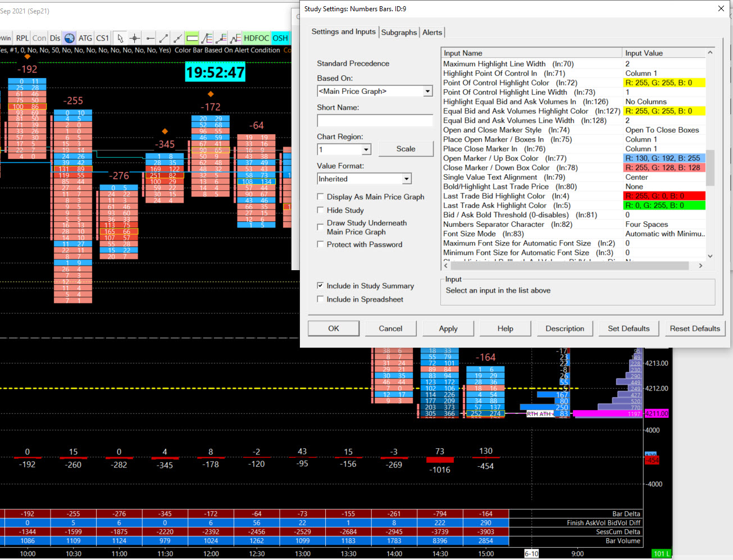The image size is (733, 560).
Task: Select the Maximum Highlight Line Width row
Action: pos(573,64)
